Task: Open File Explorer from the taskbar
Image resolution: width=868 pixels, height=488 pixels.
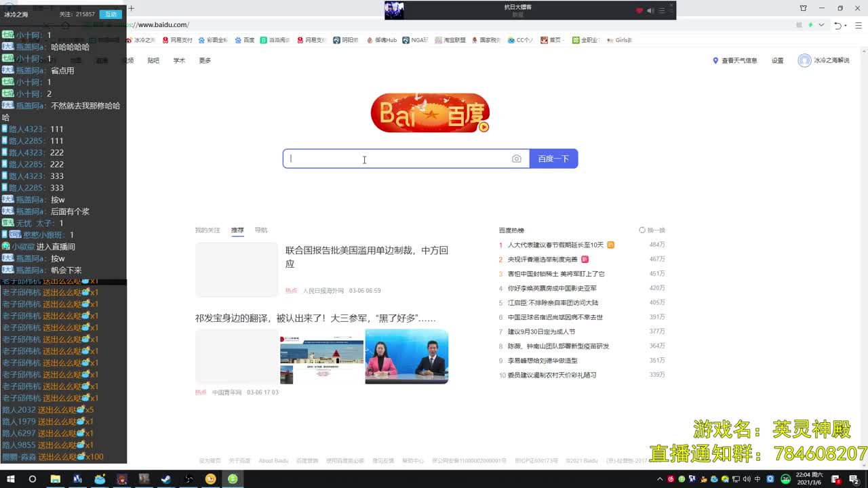Action: pyautogui.click(x=55, y=479)
